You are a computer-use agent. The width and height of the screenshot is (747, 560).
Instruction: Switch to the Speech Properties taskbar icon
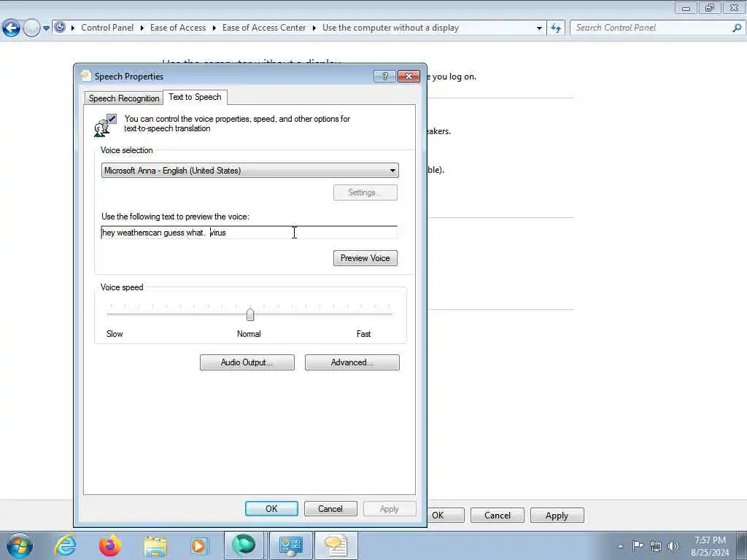(x=336, y=545)
